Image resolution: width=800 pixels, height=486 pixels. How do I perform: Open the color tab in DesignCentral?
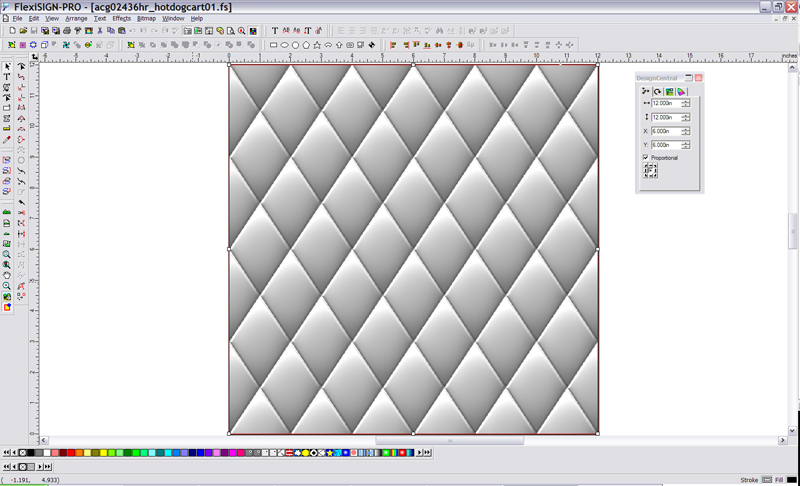(681, 91)
